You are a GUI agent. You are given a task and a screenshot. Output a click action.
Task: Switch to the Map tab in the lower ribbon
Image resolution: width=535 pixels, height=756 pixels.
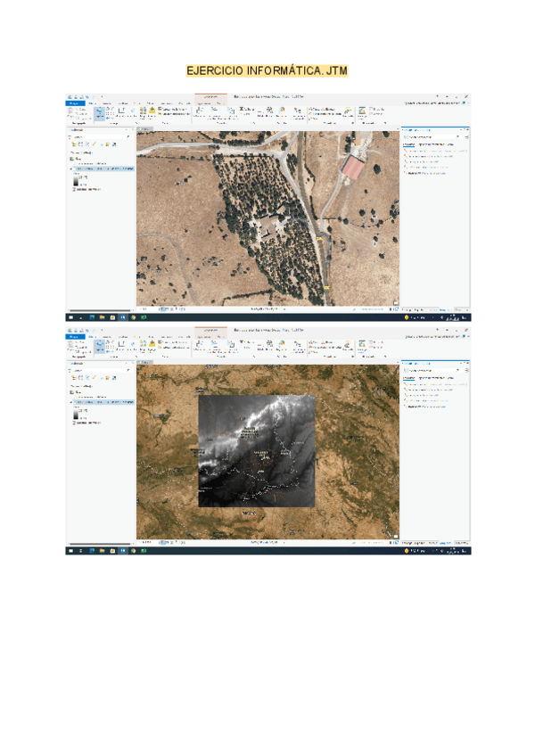coord(94,336)
